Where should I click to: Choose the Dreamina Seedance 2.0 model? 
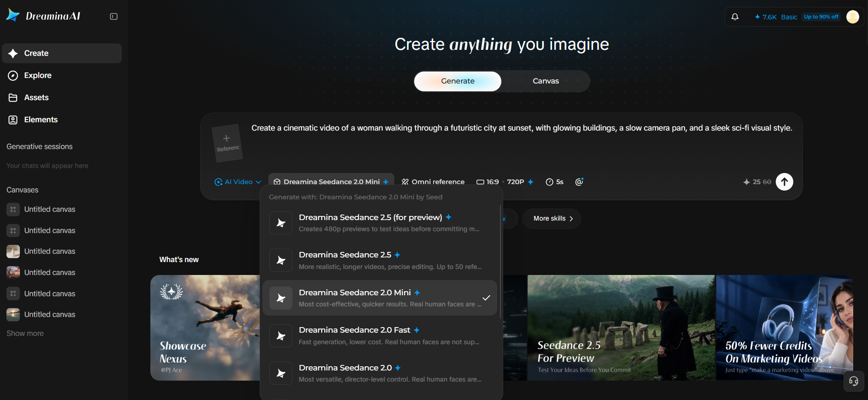point(380,373)
